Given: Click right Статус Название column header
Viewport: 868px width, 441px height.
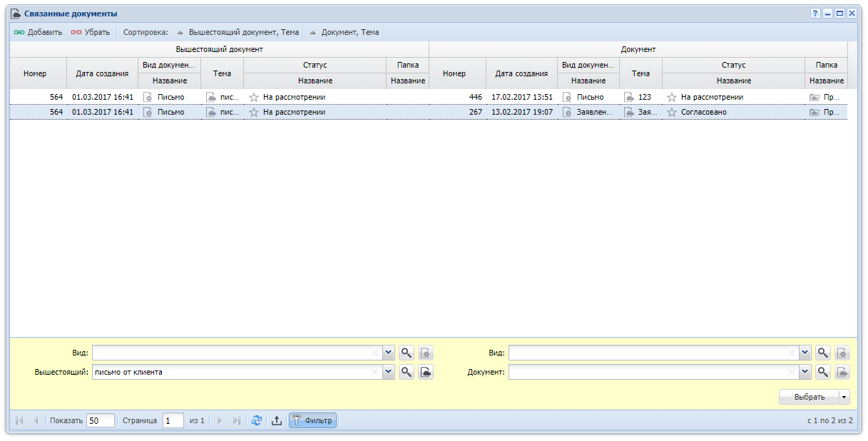Looking at the screenshot, I should click(x=734, y=81).
